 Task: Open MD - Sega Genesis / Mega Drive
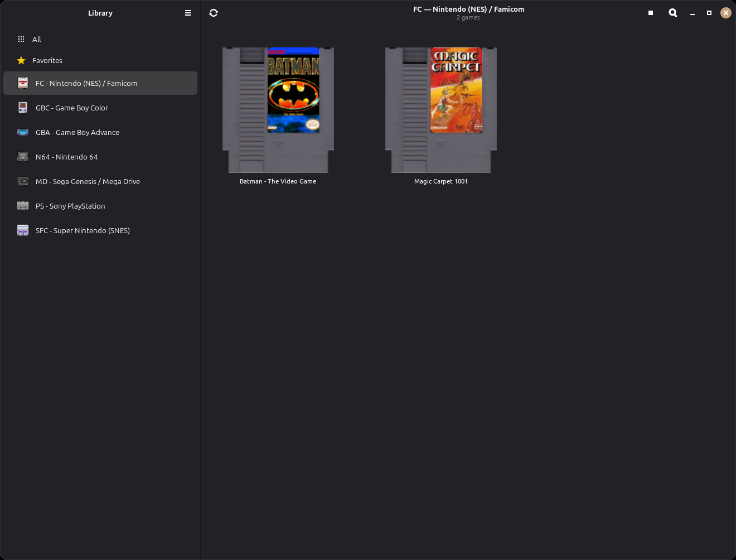point(100,181)
